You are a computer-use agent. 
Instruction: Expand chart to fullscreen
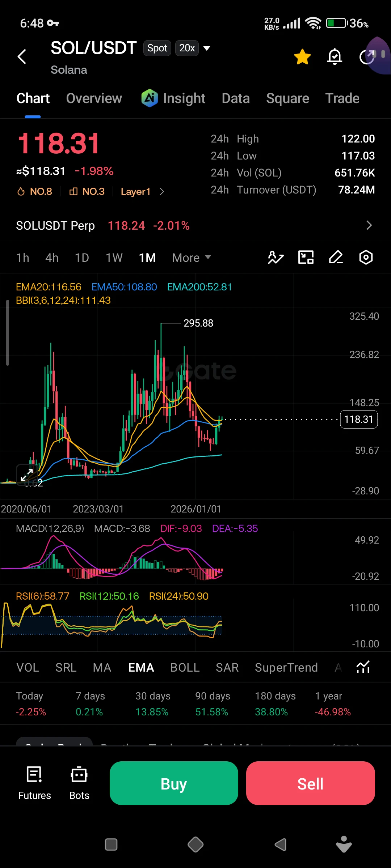[x=27, y=475]
